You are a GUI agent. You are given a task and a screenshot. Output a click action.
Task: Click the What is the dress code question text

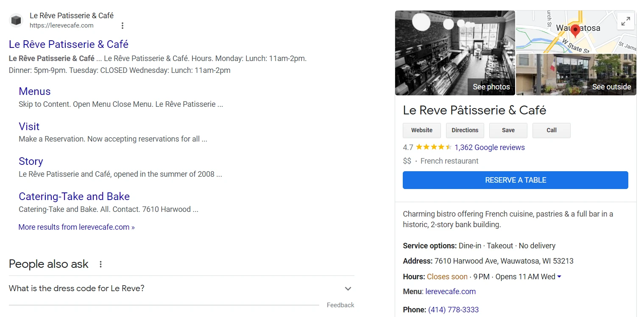77,289
